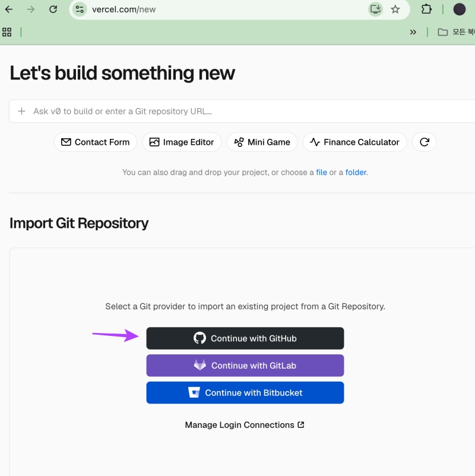
Task: Reload the page with the browser refresh icon
Action: pyautogui.click(x=53, y=9)
